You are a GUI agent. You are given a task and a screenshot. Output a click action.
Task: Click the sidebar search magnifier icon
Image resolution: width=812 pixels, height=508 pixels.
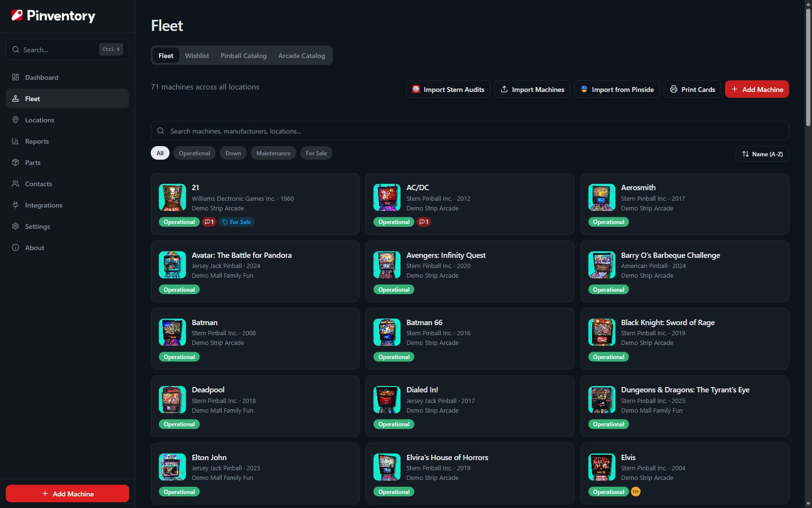click(16, 49)
